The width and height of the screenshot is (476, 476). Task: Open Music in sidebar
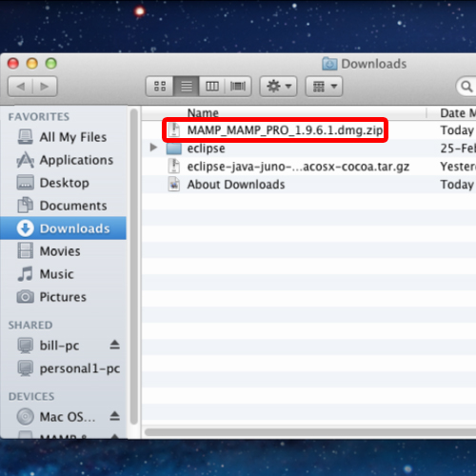click(64, 274)
